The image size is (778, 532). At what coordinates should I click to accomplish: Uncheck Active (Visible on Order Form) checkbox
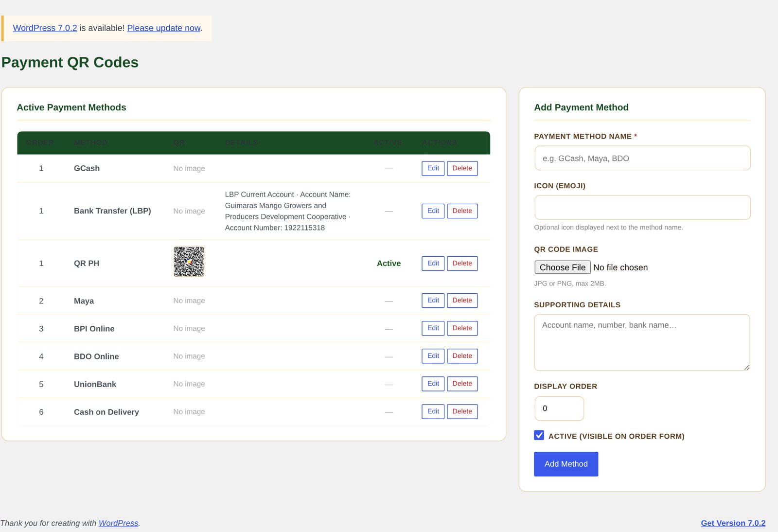pyautogui.click(x=539, y=435)
